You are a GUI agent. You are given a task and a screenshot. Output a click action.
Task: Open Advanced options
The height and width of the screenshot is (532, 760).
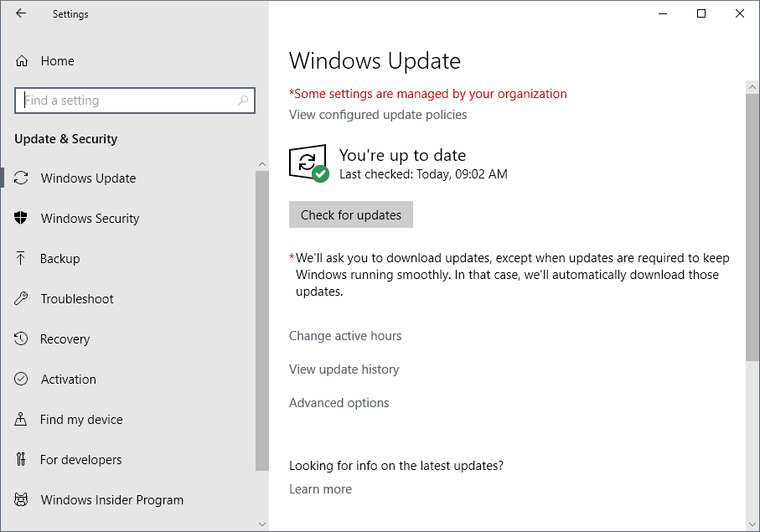pos(339,402)
